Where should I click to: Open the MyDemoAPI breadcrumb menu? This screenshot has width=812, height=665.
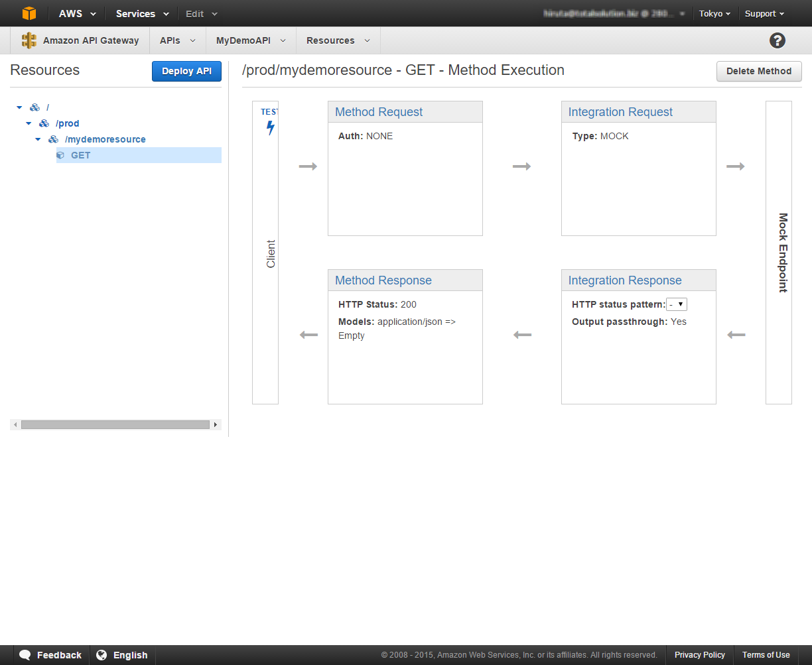(251, 40)
